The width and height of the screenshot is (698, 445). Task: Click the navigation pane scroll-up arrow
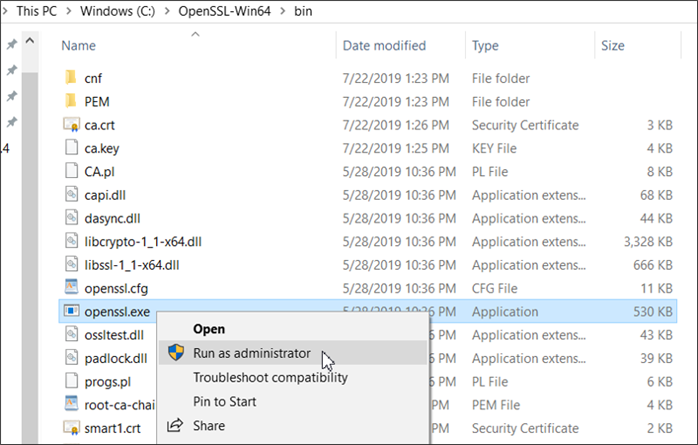click(x=30, y=41)
